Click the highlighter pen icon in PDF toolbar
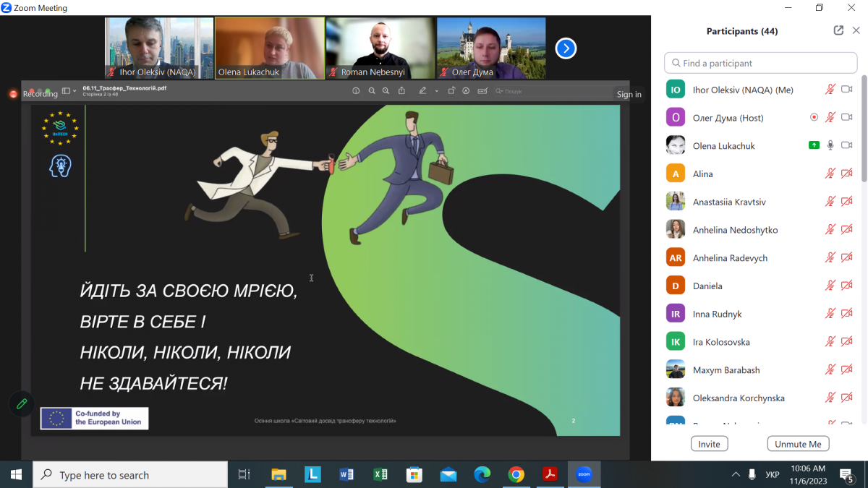Screen dimensions: 868x488 click(x=423, y=91)
